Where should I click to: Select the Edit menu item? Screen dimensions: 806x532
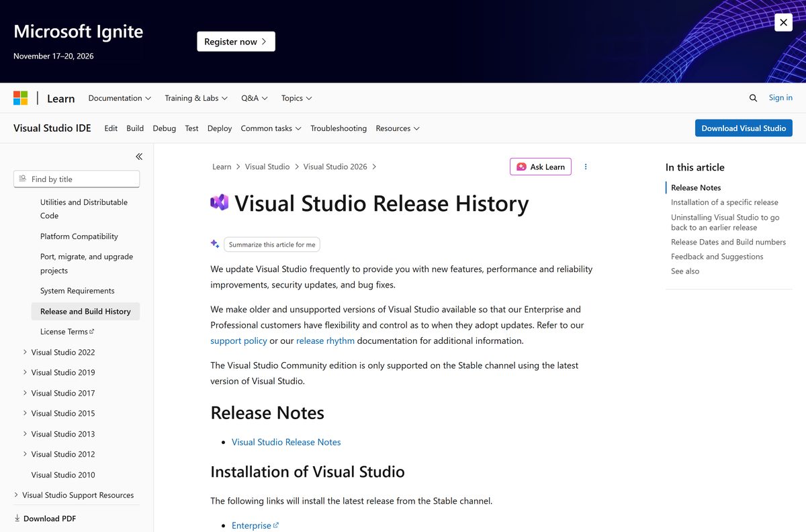pos(111,128)
